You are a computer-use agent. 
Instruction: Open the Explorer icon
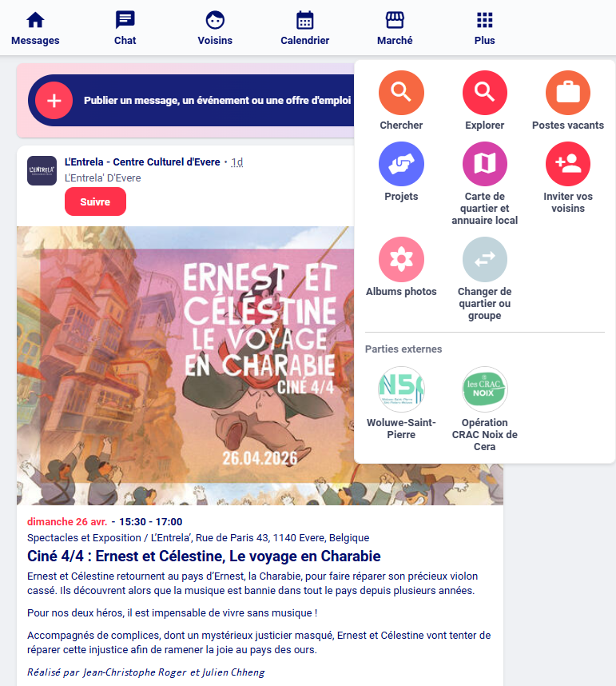click(x=484, y=93)
